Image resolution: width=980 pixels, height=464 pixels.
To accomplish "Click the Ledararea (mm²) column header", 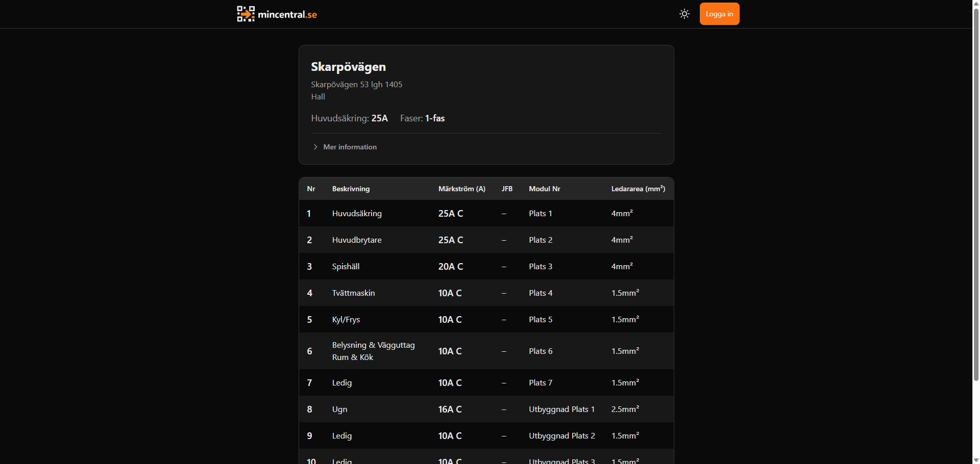I will (x=638, y=189).
